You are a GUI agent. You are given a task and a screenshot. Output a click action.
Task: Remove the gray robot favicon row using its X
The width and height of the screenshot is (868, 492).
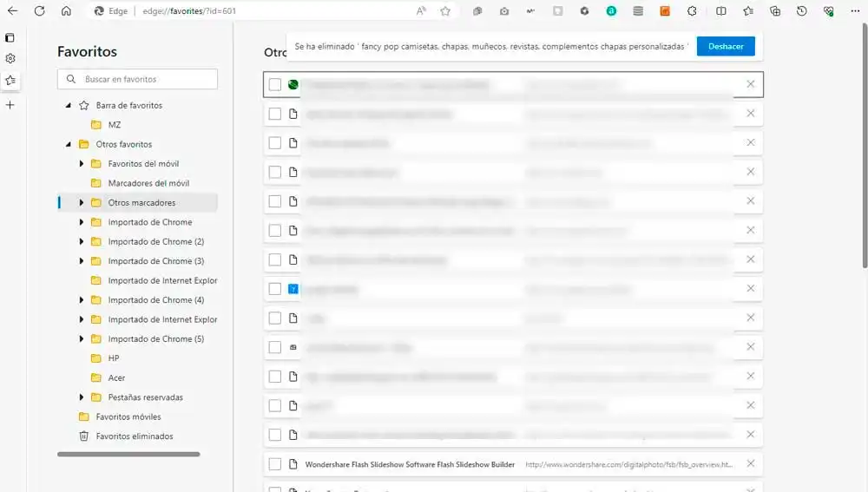coord(750,346)
